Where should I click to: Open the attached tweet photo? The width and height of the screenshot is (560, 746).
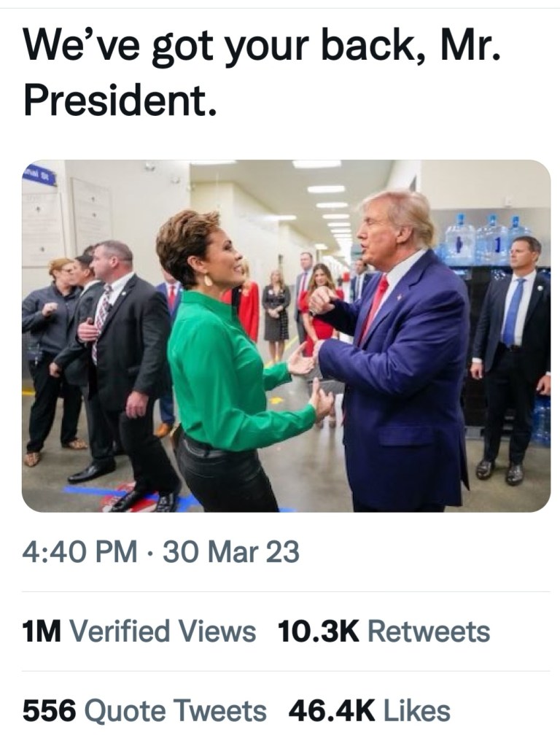point(286,335)
